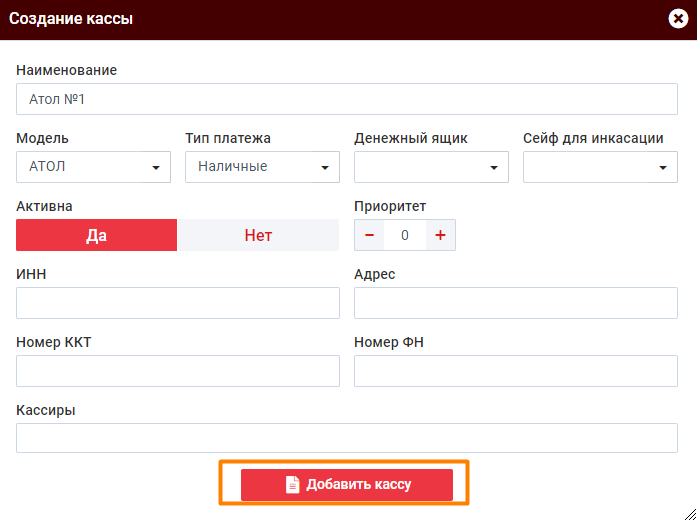Screen dimensions: 697x521
Task: Decrease priority with the minus button
Action: point(369,235)
